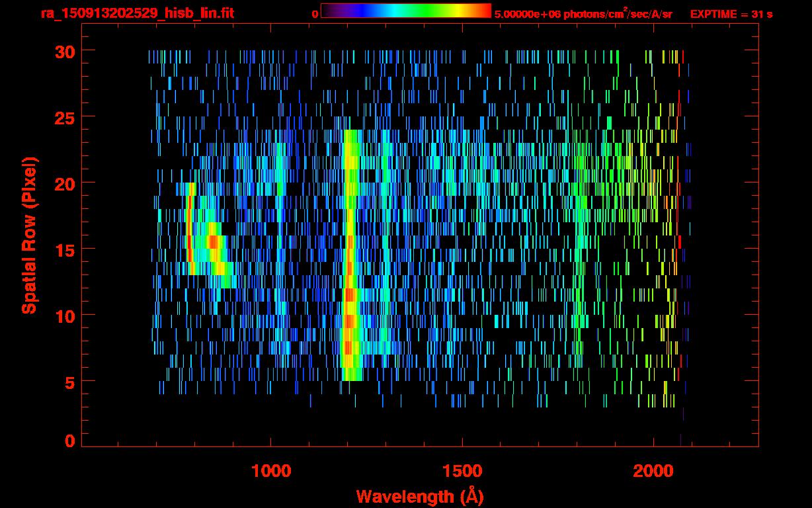Image resolution: width=812 pixels, height=508 pixels.
Task: Click the color bar minimum label 0
Action: tap(315, 14)
